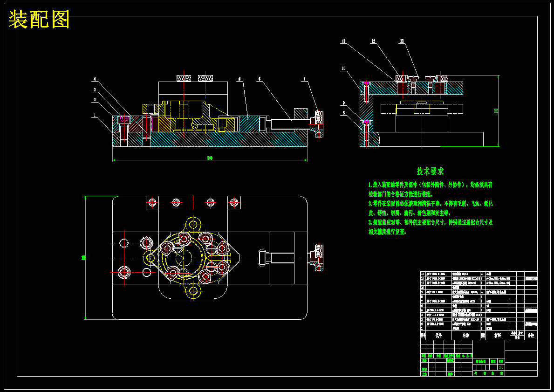Select part balloon number 4 in front view
The height and width of the screenshot is (392, 554).
tap(94, 78)
